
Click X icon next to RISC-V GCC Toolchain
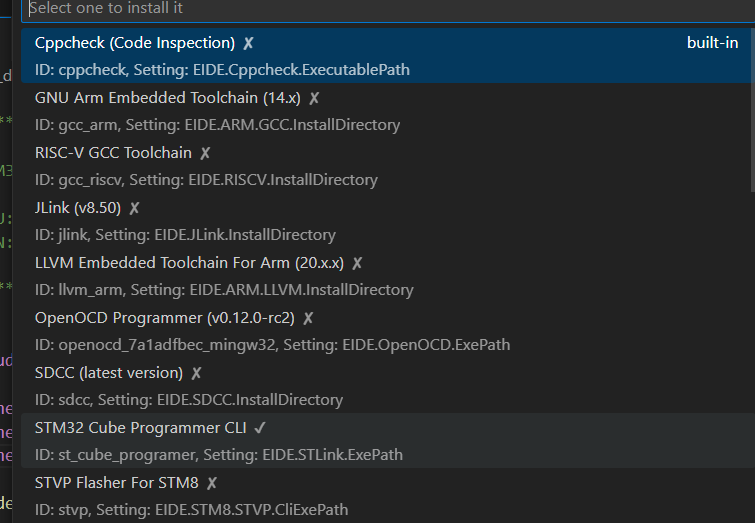click(205, 153)
